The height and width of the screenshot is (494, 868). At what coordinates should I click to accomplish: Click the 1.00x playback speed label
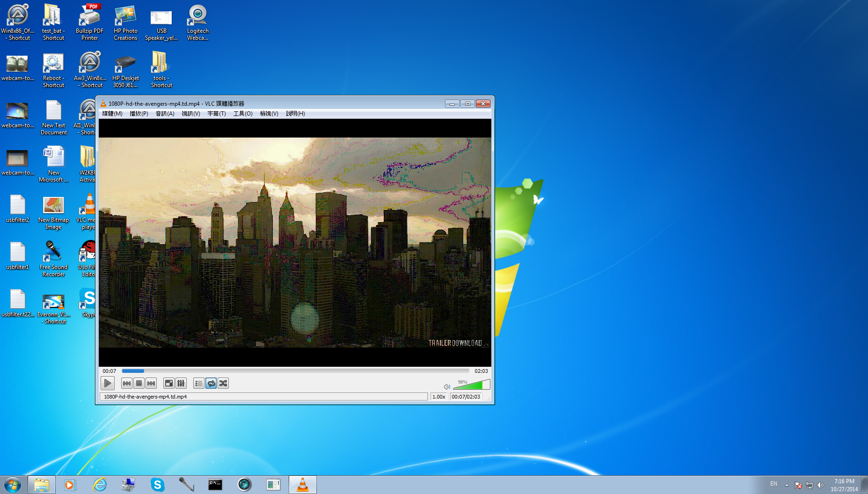(438, 397)
